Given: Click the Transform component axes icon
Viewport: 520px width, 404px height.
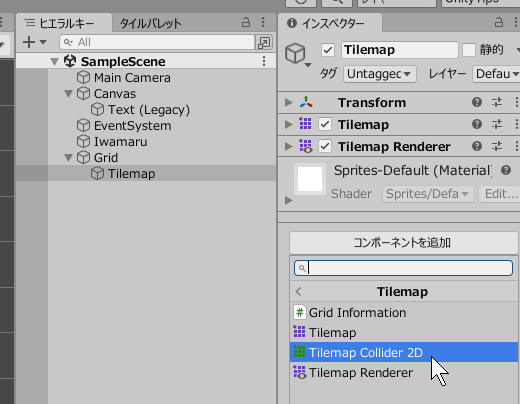Looking at the screenshot, I should coord(306,102).
